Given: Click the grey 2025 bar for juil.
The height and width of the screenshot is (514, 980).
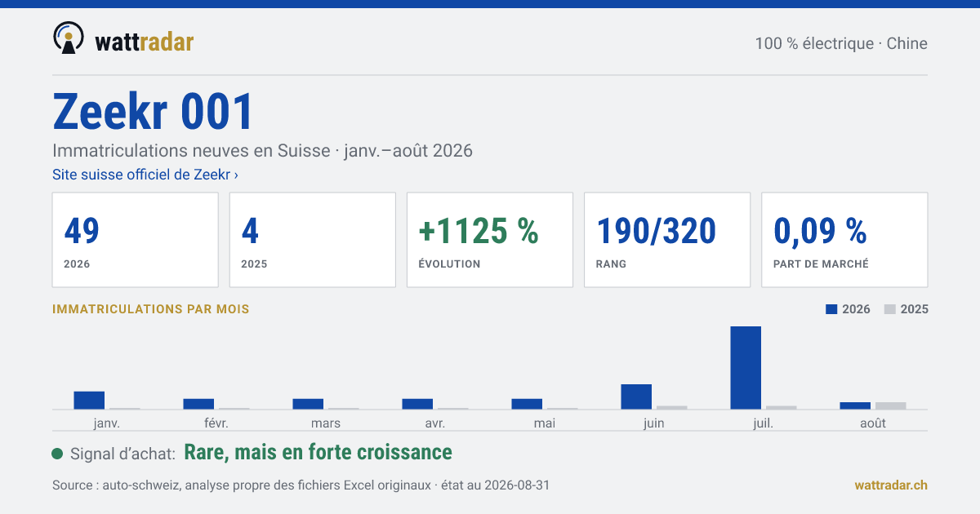Looking at the screenshot, I should point(782,407).
